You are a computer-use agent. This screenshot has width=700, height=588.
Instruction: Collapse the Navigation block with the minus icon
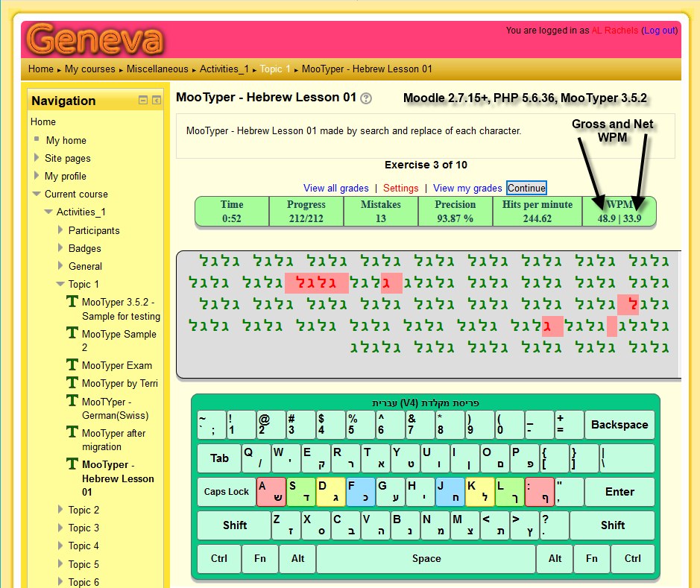pyautogui.click(x=143, y=101)
